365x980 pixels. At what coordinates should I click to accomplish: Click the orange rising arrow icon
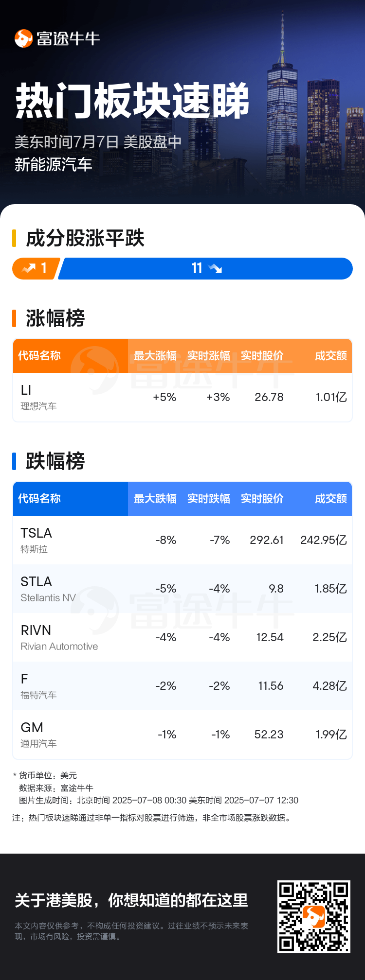pos(29,268)
